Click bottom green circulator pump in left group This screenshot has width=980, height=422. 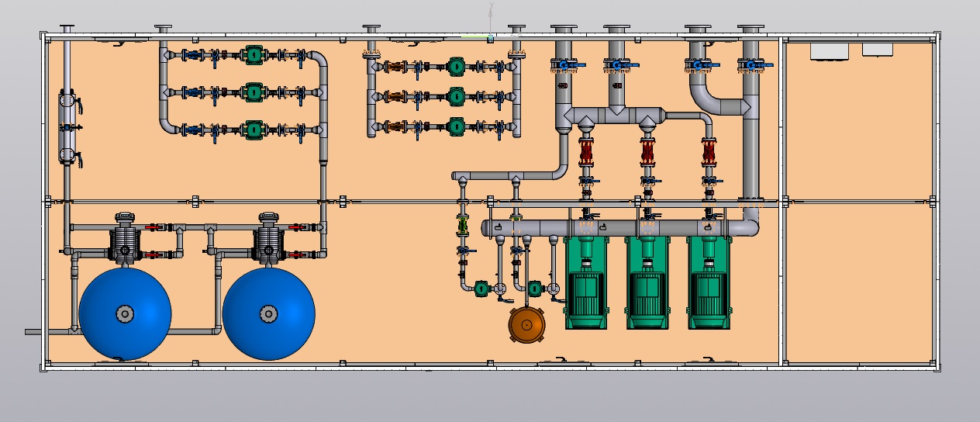click(x=254, y=130)
